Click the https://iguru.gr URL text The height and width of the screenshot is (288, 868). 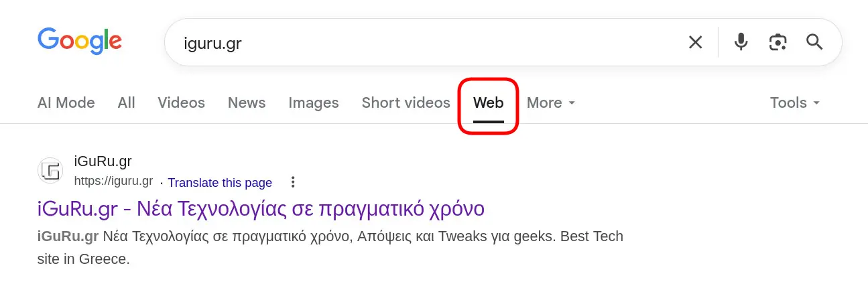coord(113,182)
